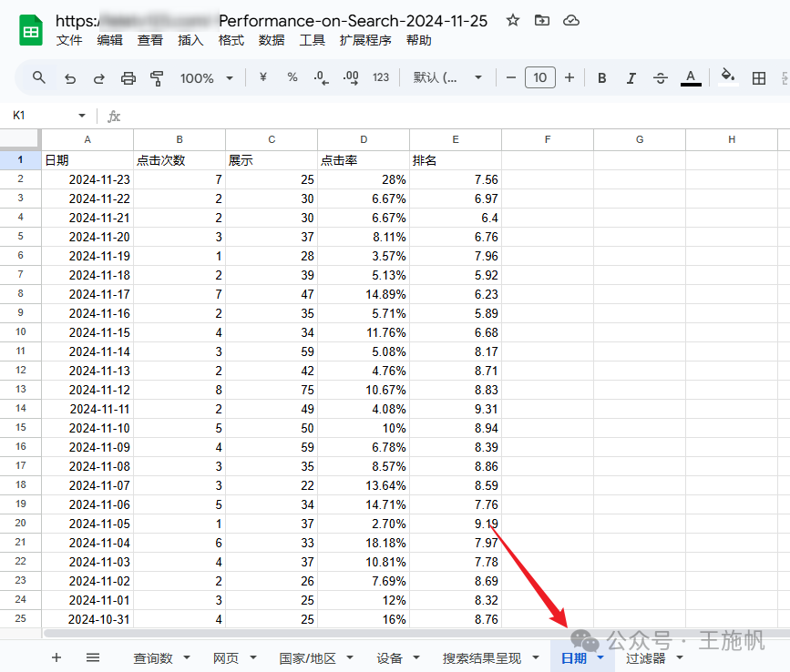Open the 格式 menu
790x672 pixels.
[x=231, y=40]
